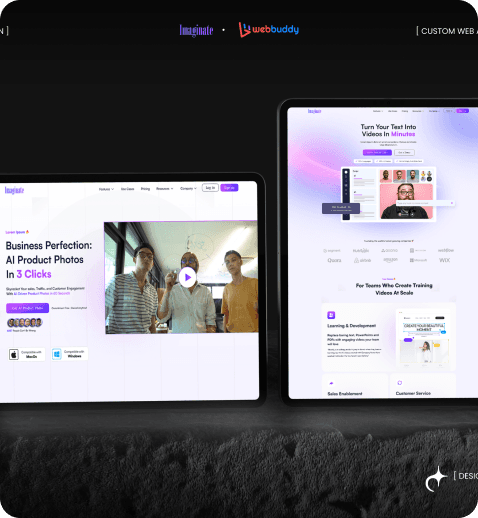The height and width of the screenshot is (518, 478).
Task: Click the 'Sales Enablement' card title
Action: click(x=345, y=394)
